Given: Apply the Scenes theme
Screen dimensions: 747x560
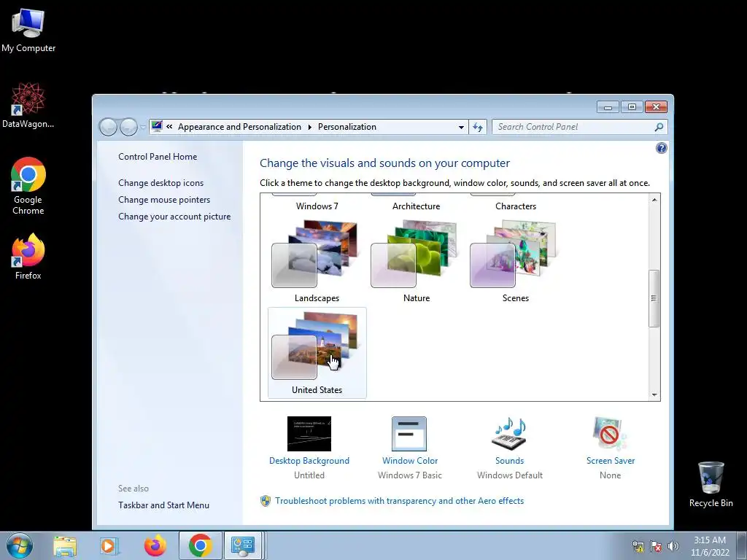Looking at the screenshot, I should pos(515,261).
